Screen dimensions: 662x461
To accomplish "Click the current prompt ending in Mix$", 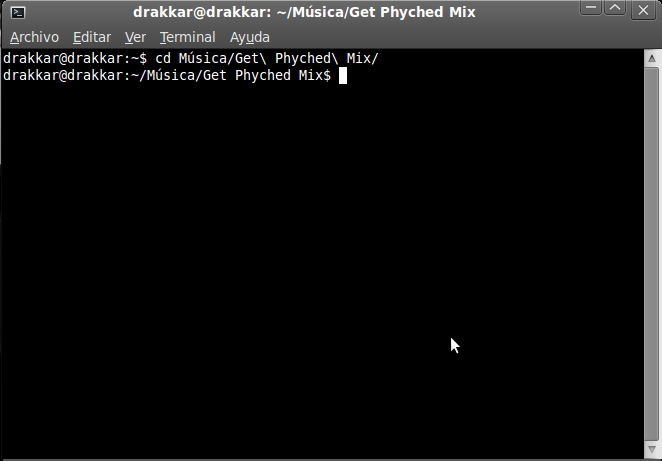I will 167,76.
